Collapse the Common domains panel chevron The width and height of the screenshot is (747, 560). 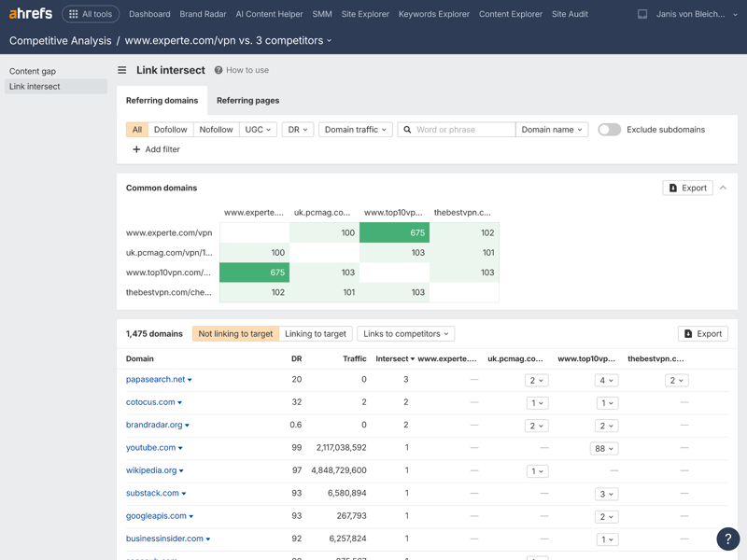723,188
